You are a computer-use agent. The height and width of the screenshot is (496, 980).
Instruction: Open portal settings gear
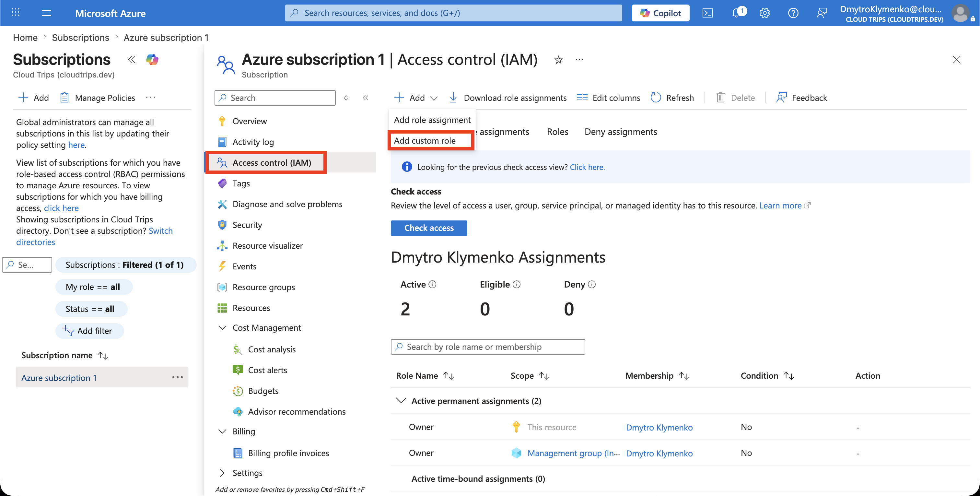click(x=764, y=13)
